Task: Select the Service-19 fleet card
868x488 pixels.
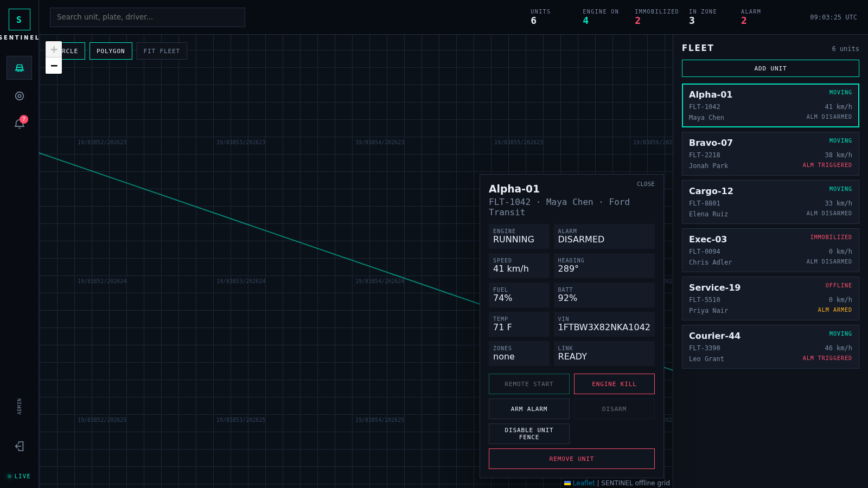Action: tap(770, 298)
